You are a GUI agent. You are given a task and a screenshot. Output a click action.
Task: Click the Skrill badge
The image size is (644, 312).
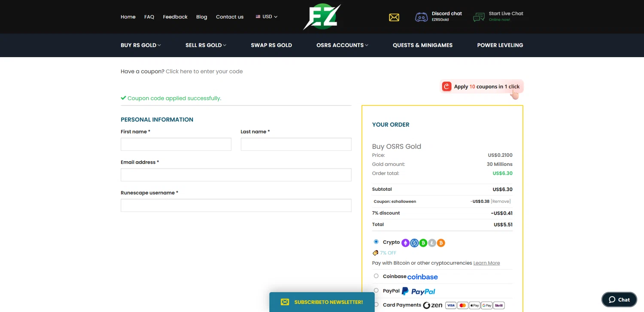498,306
